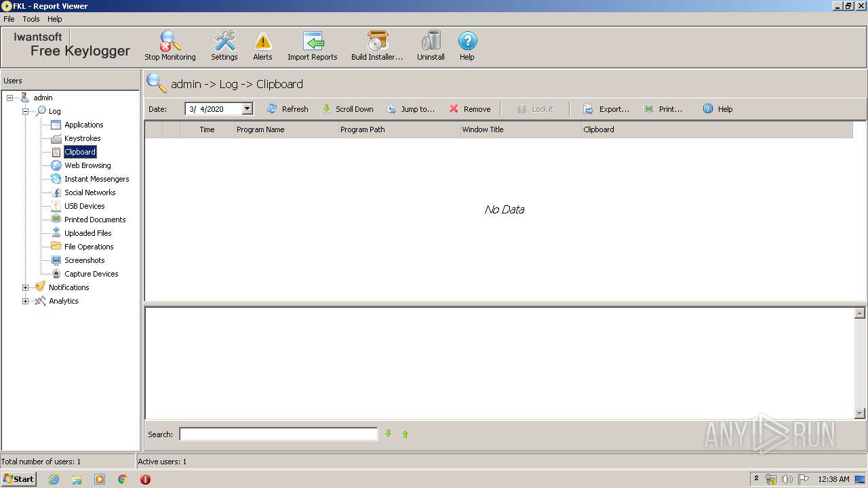868x488 pixels.
Task: Select Printed Documents log category
Action: (x=95, y=220)
